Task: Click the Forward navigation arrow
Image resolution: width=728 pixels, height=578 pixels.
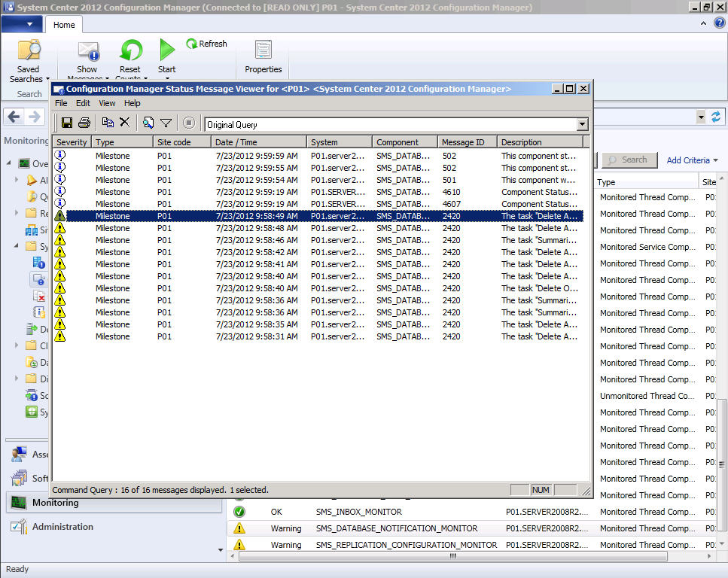Action: click(35, 117)
